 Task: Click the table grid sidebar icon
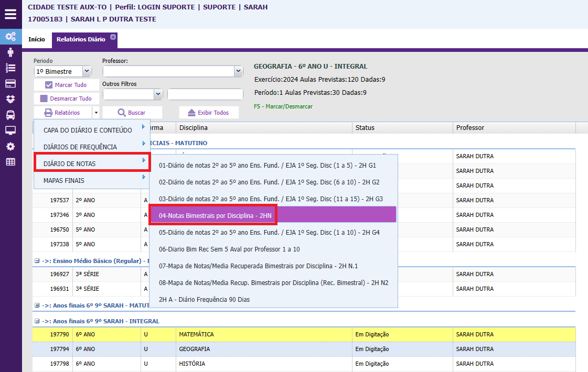coord(10,162)
